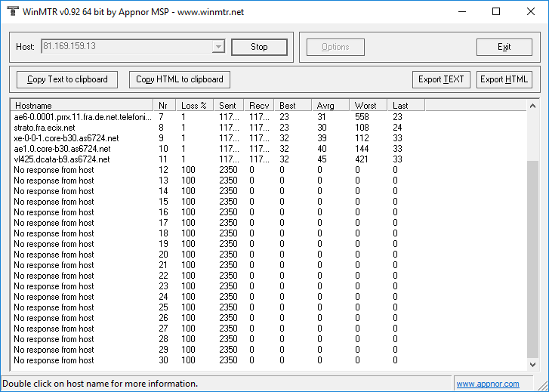This screenshot has height=392, width=549.
Task: Copy Text to clipboard
Action: (67, 79)
